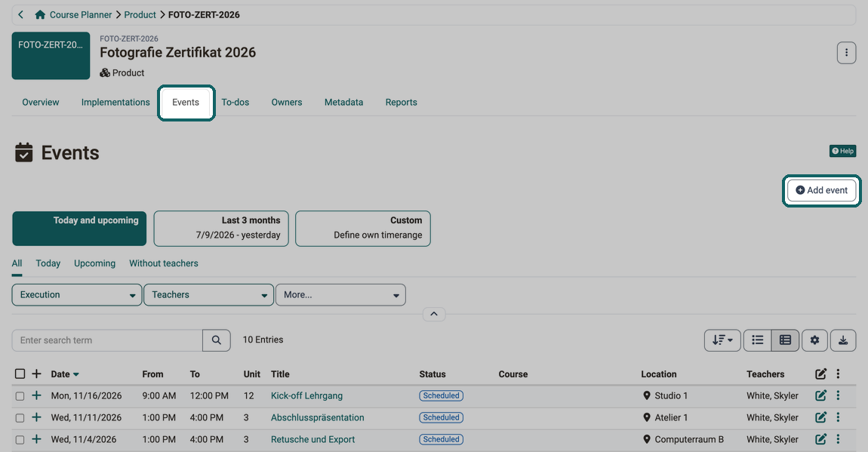
Task: Sort by the Date column header
Action: click(x=65, y=374)
